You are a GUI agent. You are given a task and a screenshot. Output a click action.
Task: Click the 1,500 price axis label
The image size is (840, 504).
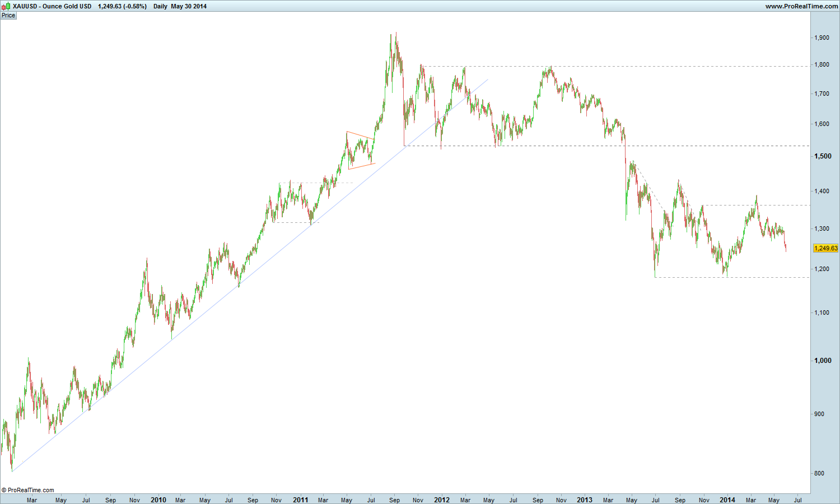point(822,156)
